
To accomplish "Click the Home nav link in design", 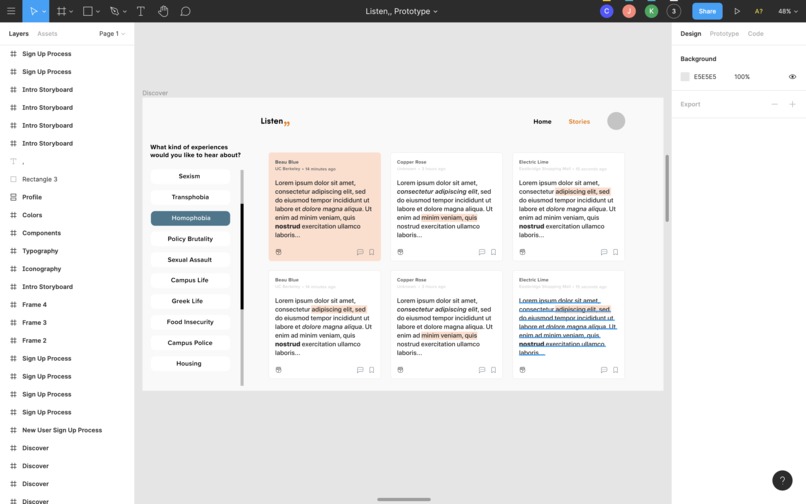I will point(542,122).
